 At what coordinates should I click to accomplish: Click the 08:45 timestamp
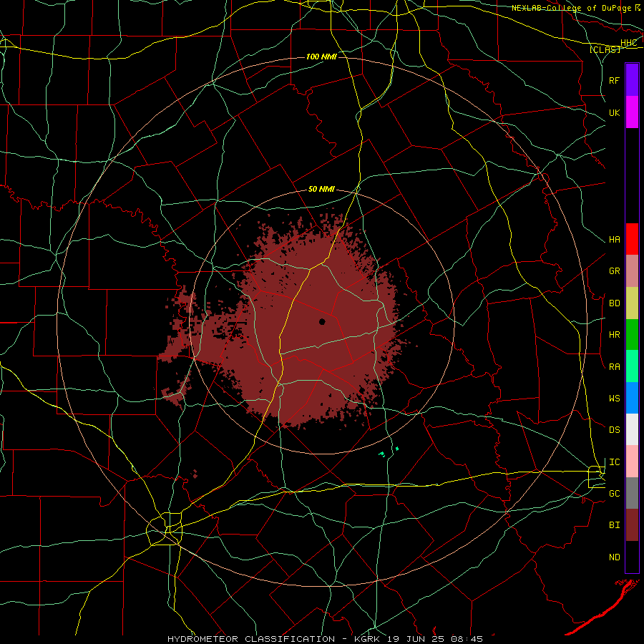click(x=466, y=639)
